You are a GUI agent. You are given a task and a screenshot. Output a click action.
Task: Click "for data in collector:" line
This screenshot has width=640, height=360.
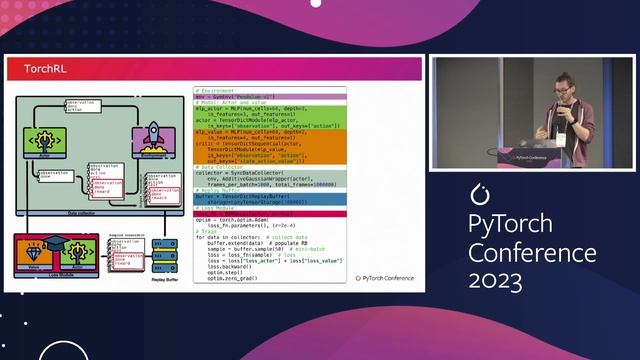pyautogui.click(x=228, y=237)
